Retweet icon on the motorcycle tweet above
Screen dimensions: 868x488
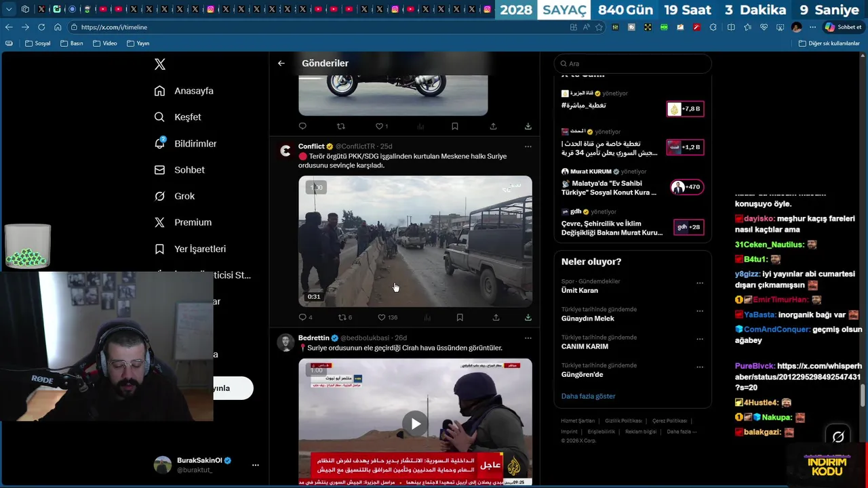pos(341,126)
